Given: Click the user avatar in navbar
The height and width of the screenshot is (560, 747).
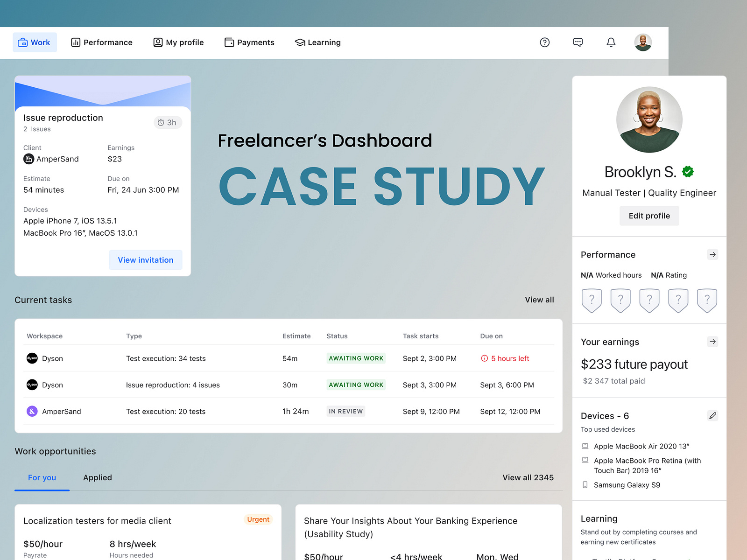Looking at the screenshot, I should [x=643, y=42].
